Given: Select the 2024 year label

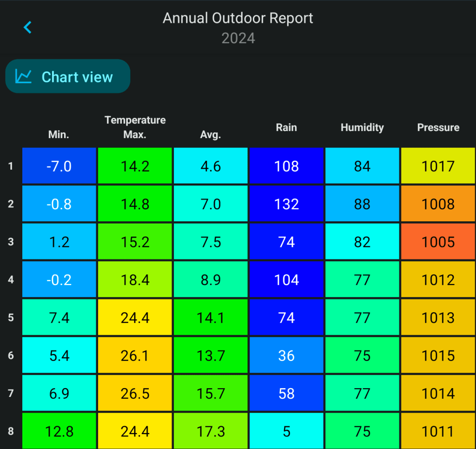Looking at the screenshot, I should tap(238, 38).
